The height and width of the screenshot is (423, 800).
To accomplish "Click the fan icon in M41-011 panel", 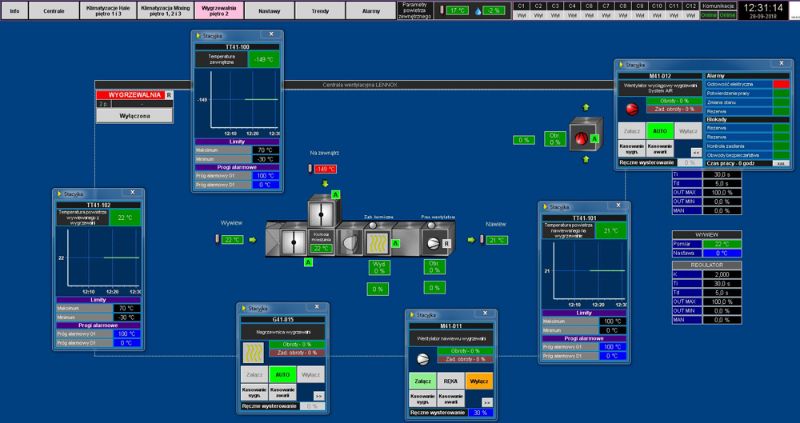I will tap(423, 357).
